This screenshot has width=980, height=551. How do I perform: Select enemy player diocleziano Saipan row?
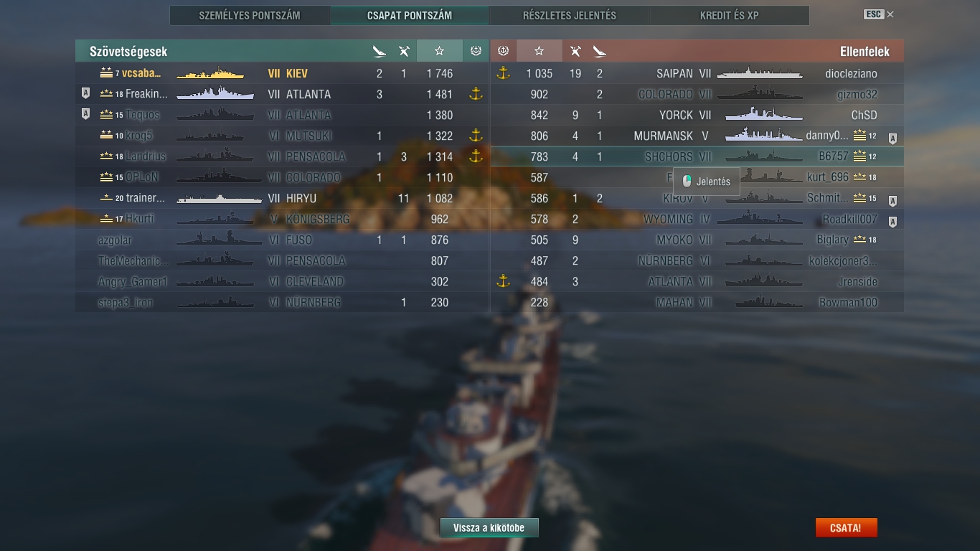(697, 73)
